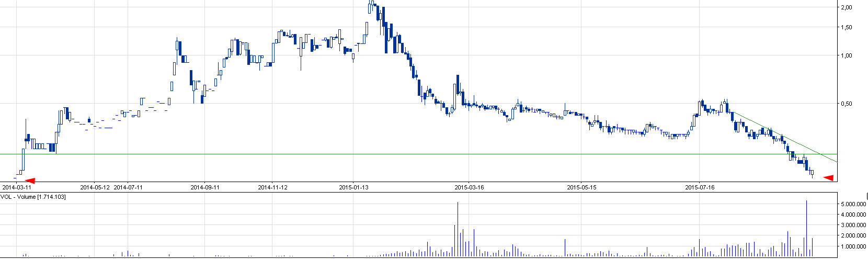
Task: Click the 2015-03-16 date label
Action: pyautogui.click(x=469, y=187)
